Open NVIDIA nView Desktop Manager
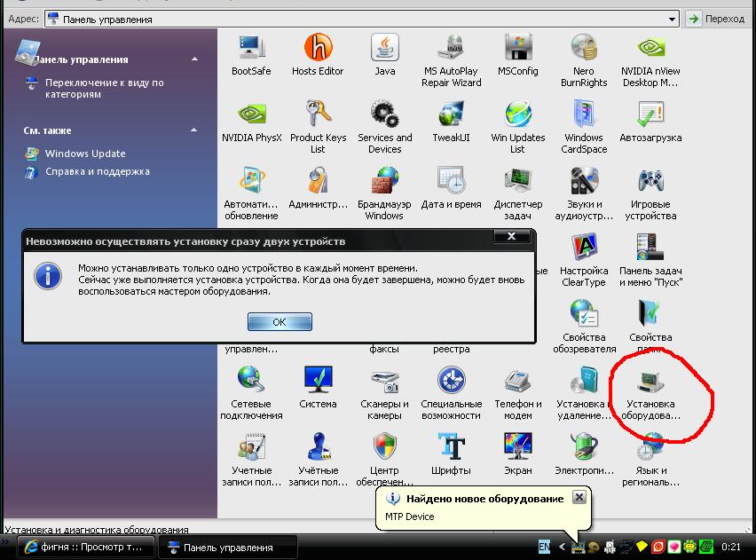This screenshot has height=560, width=756. tap(650, 60)
